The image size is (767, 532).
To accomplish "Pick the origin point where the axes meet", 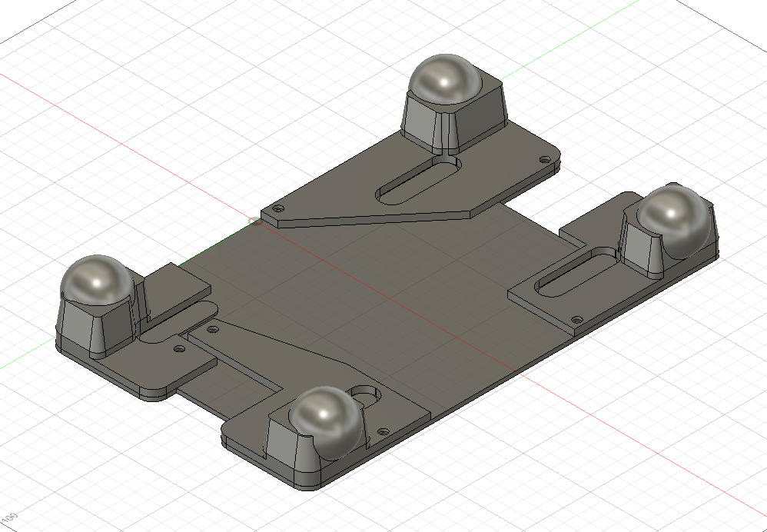I will click(254, 221).
